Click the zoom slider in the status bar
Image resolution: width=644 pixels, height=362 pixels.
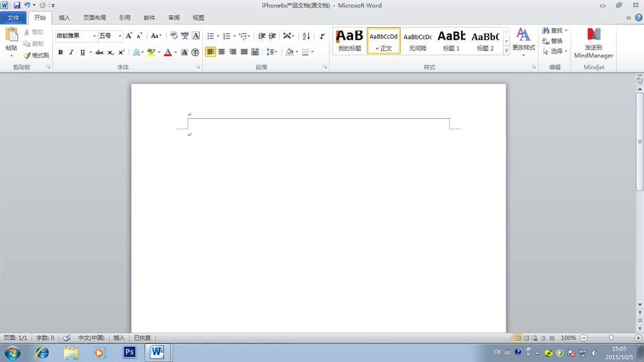611,338
